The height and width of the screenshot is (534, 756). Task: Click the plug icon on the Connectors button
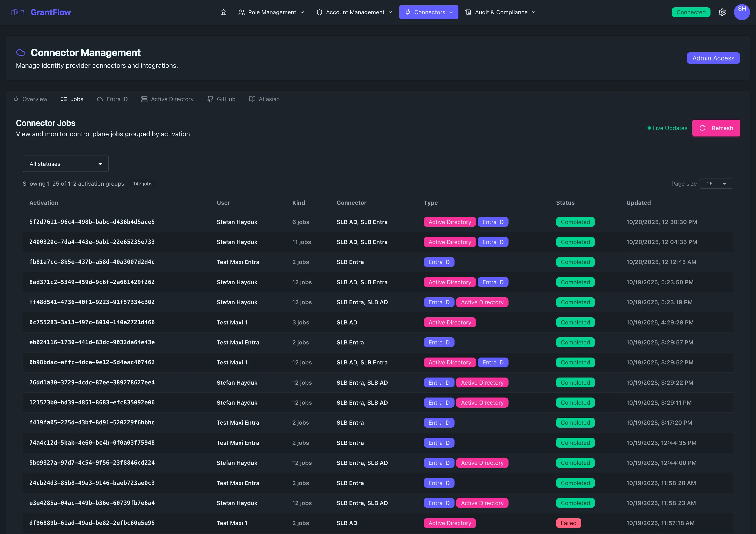coord(407,12)
